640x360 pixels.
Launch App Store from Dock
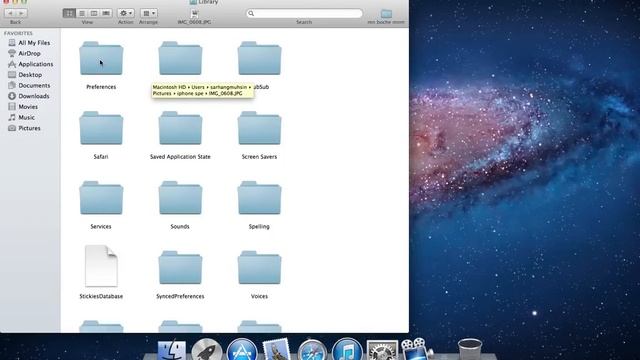tap(242, 350)
